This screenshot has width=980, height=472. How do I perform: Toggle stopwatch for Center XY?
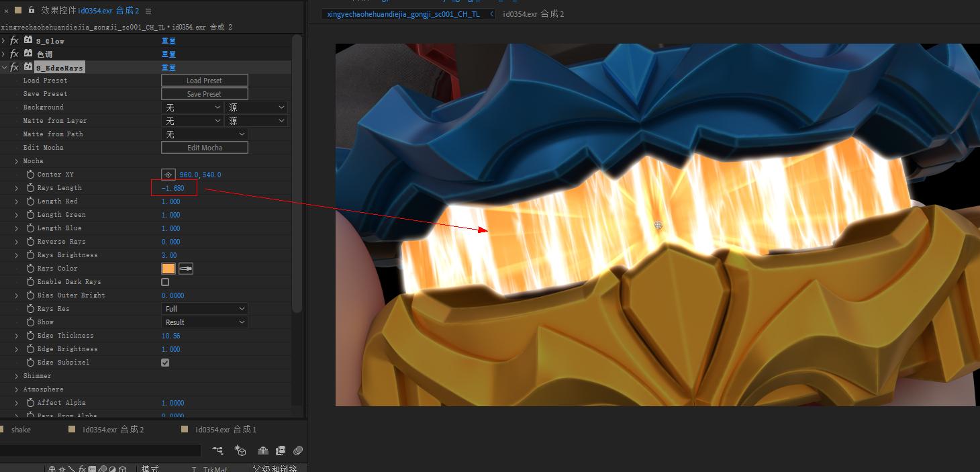[30, 175]
